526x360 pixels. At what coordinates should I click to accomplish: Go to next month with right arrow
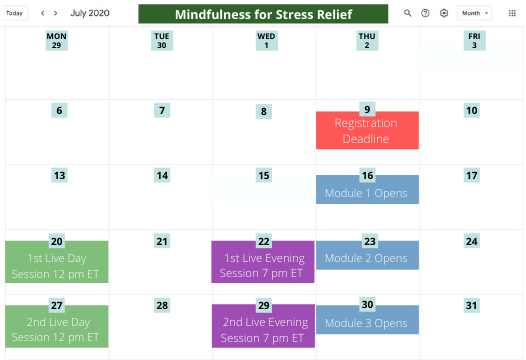[56, 13]
